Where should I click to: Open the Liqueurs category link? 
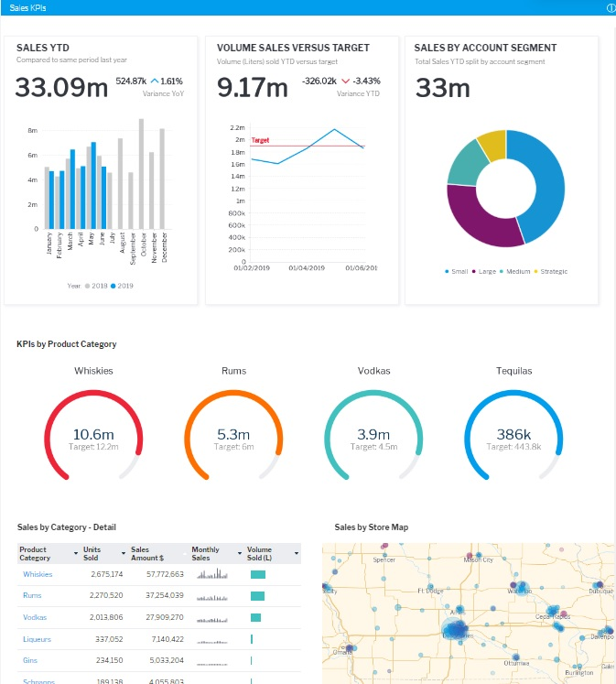[x=38, y=638]
